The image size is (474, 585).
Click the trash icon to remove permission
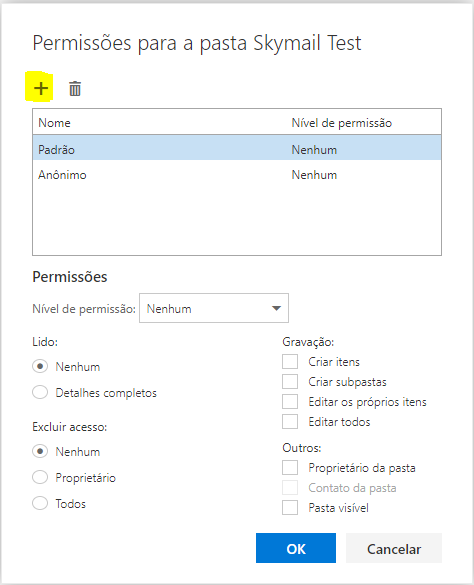pyautogui.click(x=75, y=88)
